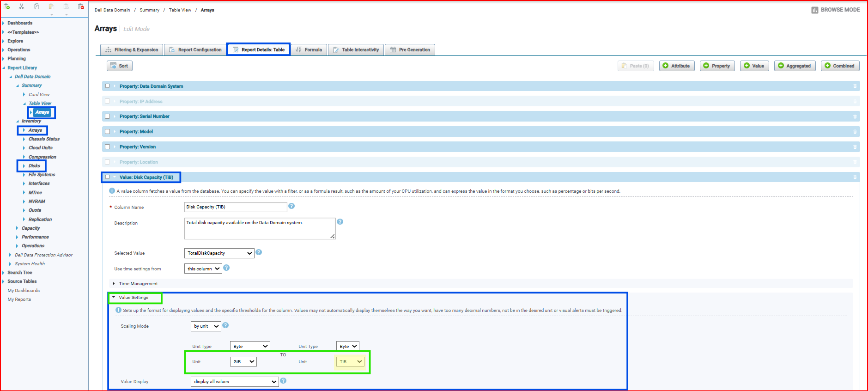Click trash icon on Property: IP Address row
Image resolution: width=868 pixels, height=391 pixels.
click(x=855, y=102)
